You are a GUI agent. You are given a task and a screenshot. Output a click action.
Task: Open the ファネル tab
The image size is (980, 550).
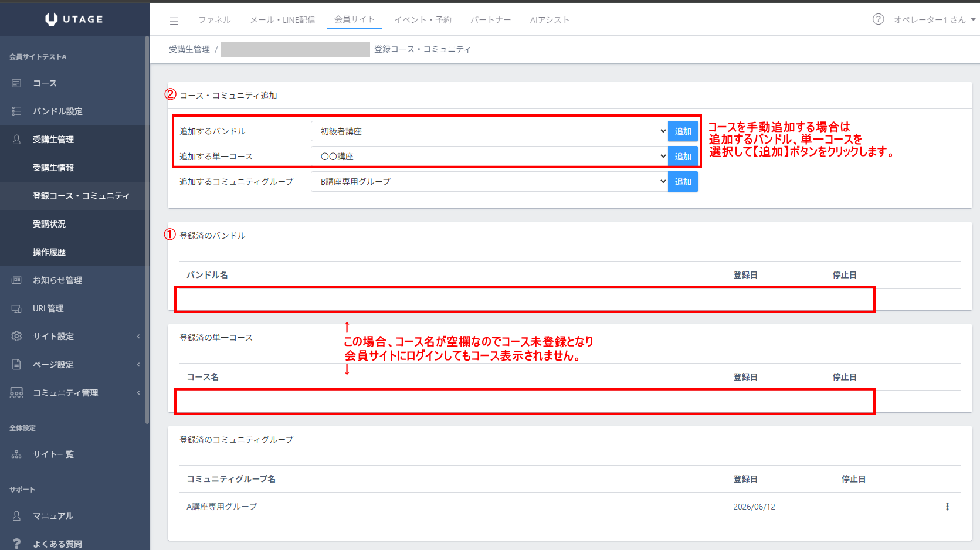215,20
